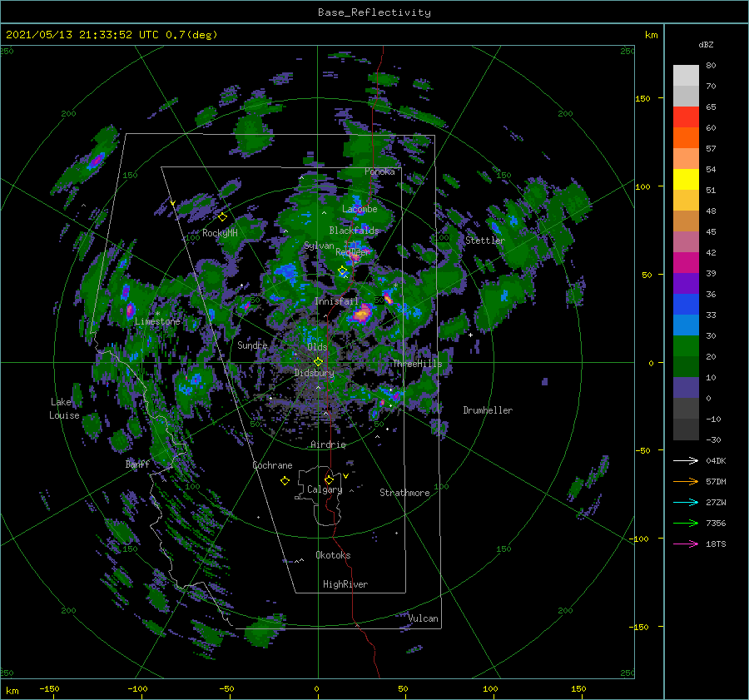Pick the slate 0–10 dBZ swatch

(686, 388)
